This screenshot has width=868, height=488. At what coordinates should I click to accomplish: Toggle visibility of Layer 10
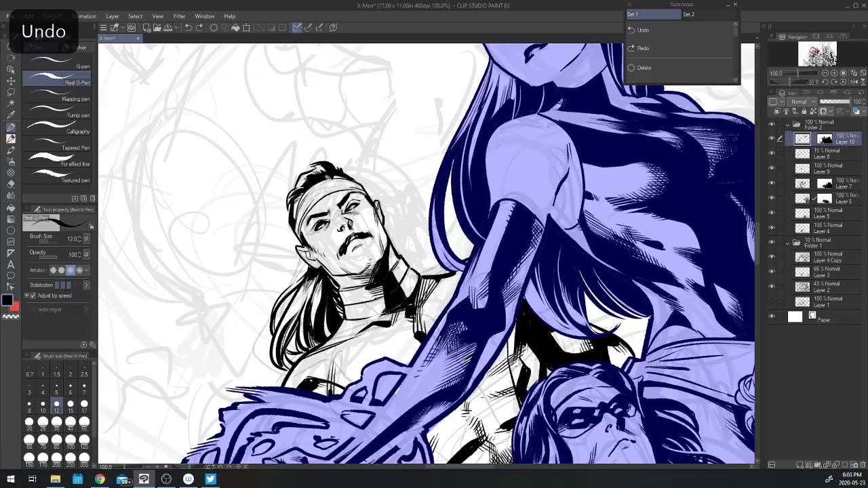click(x=771, y=139)
